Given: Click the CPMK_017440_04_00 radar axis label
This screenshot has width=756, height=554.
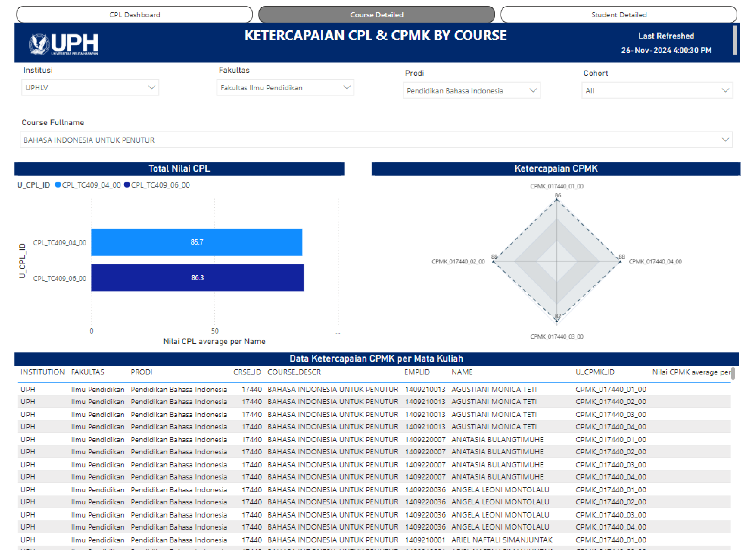Looking at the screenshot, I should coord(655,261).
